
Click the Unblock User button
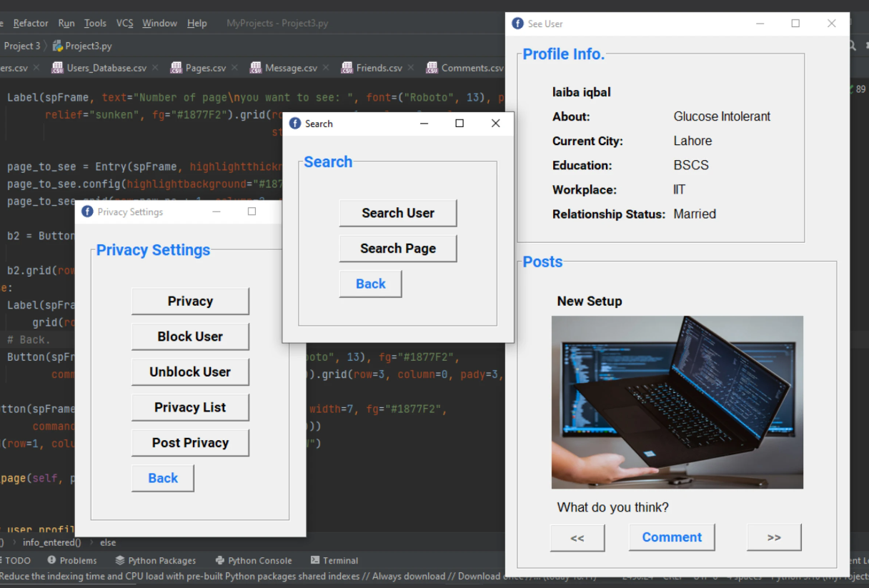[x=190, y=372]
